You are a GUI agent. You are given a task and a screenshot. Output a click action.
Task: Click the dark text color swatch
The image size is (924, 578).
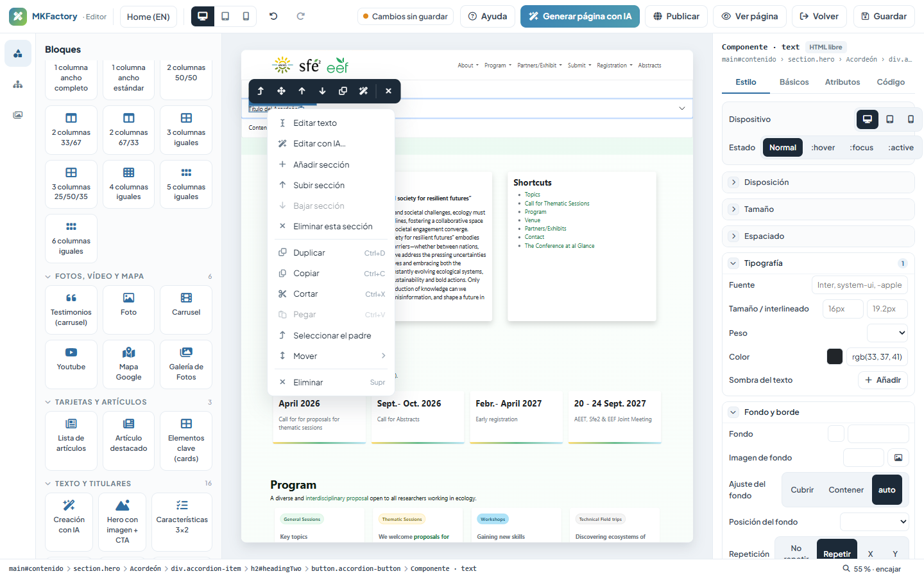click(835, 357)
